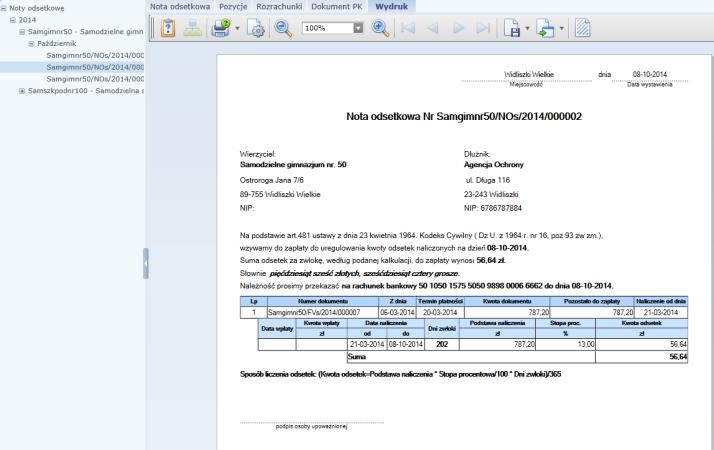Click the export to window icon
Image resolution: width=714 pixels, height=450 pixels.
tap(546, 28)
